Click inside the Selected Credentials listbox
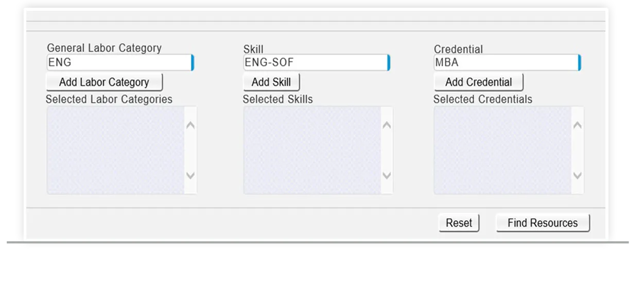This screenshot has width=644, height=297. [502, 150]
